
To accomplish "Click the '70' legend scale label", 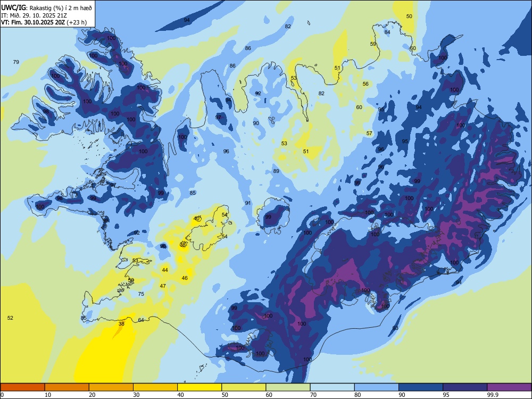I will pos(313,395).
